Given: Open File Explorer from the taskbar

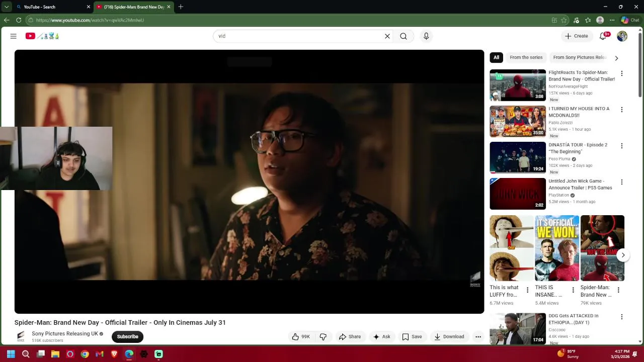Looking at the screenshot, I should click(55, 354).
